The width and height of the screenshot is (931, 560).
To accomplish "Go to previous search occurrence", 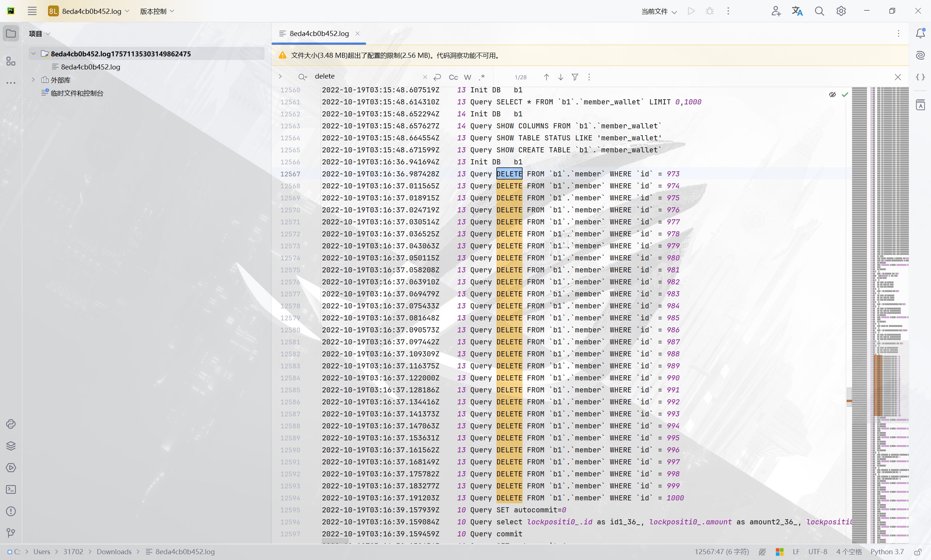I will pyautogui.click(x=547, y=77).
